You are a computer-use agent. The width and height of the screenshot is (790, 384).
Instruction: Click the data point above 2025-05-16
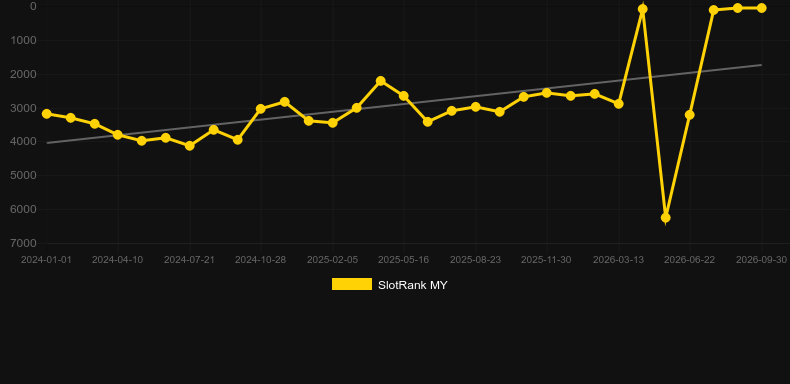click(x=404, y=96)
